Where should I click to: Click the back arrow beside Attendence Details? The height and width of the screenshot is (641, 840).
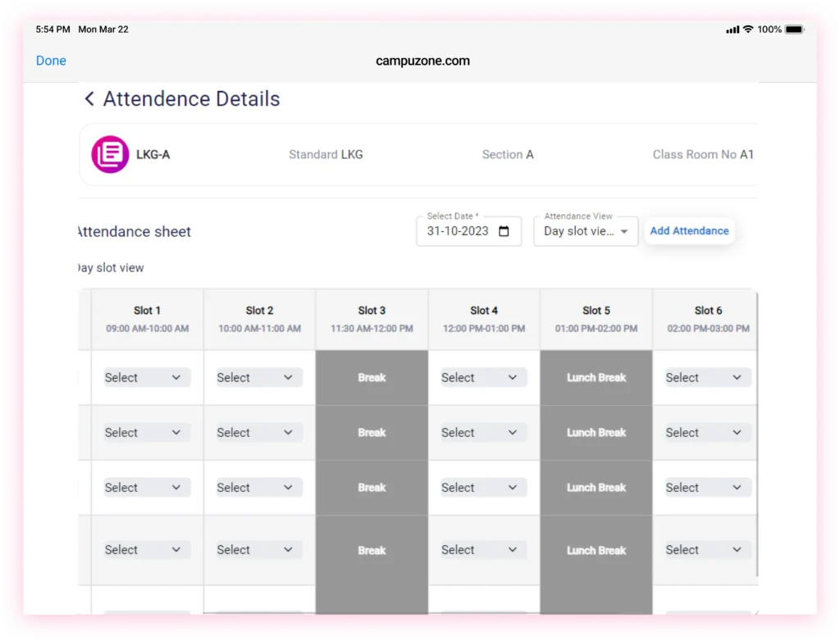pyautogui.click(x=89, y=99)
